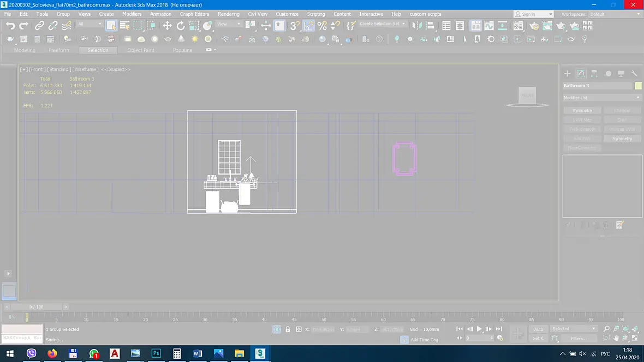Toggle the Angle Snap button

click(308, 26)
